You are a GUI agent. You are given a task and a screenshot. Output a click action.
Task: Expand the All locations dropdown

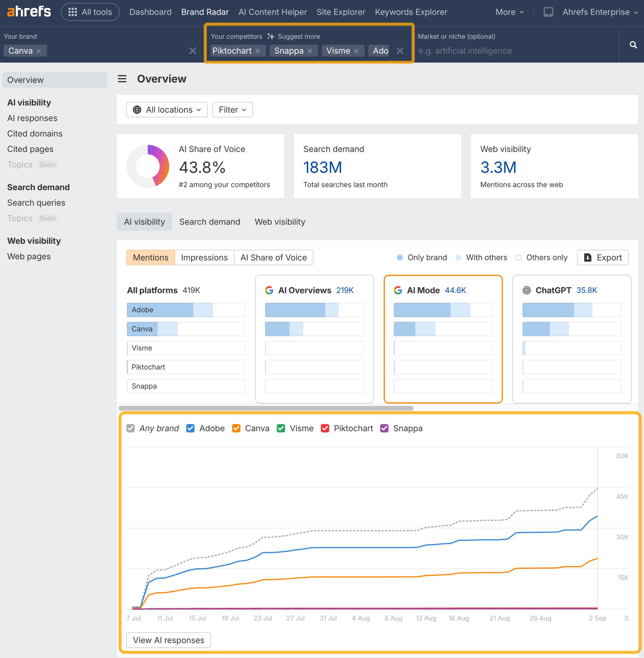tap(167, 110)
